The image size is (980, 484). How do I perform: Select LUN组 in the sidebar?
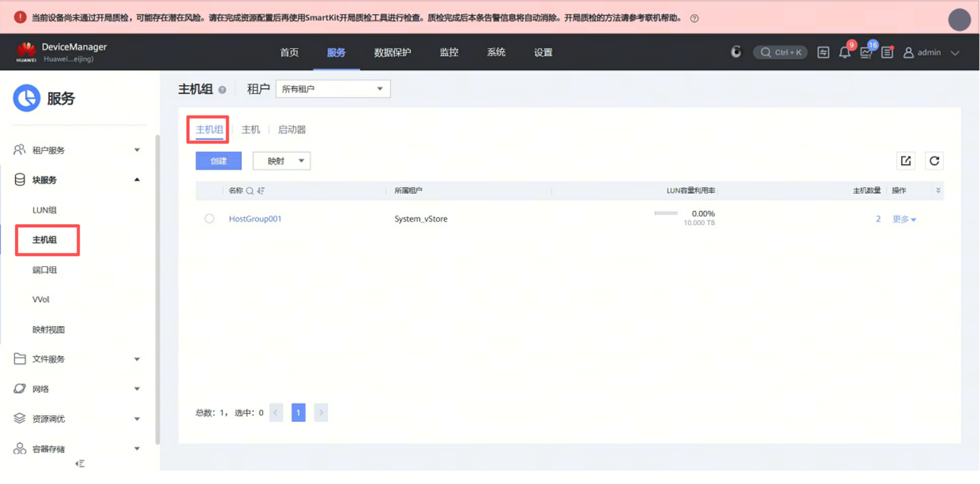click(45, 210)
